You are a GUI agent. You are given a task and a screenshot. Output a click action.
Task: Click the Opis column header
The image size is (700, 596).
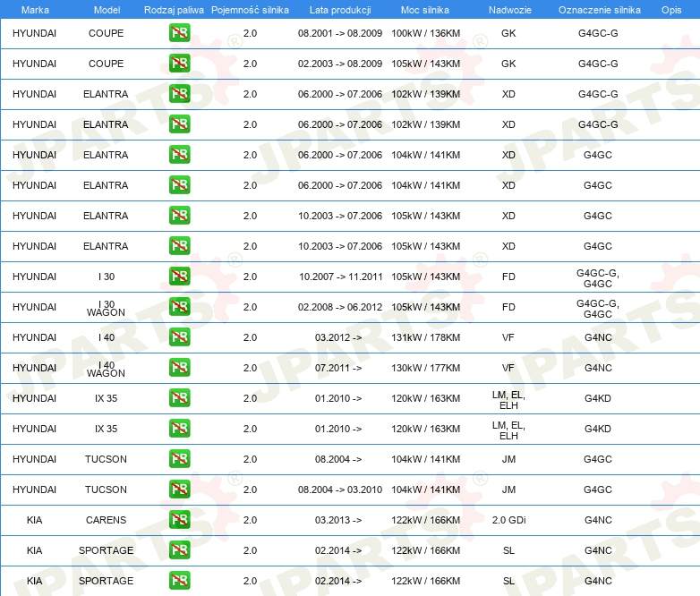(x=671, y=9)
